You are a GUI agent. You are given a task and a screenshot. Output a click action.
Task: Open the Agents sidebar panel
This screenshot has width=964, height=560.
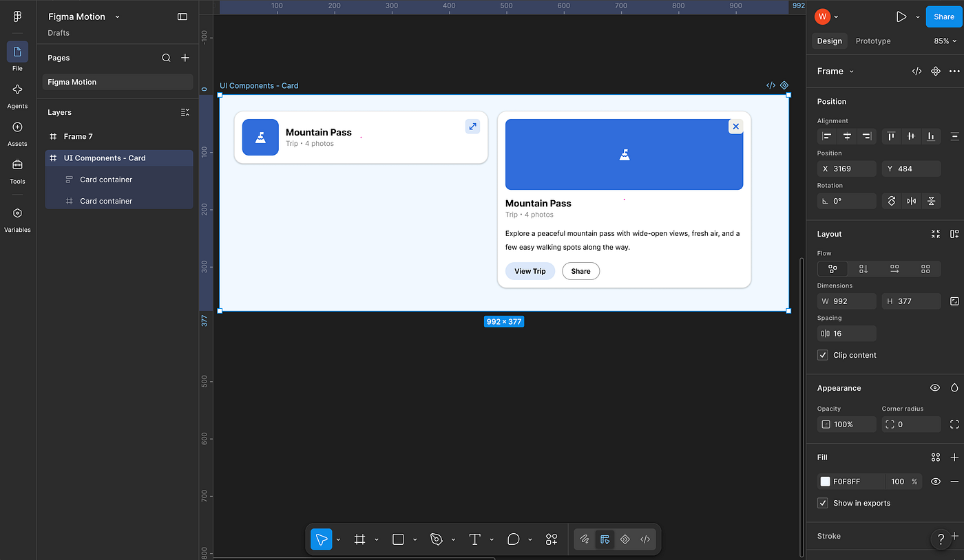coord(17,95)
